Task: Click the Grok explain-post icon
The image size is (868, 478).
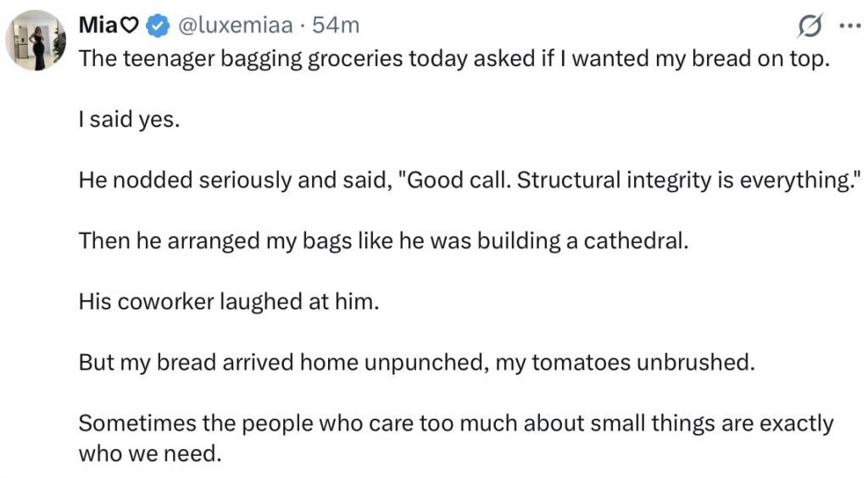Action: click(x=812, y=27)
